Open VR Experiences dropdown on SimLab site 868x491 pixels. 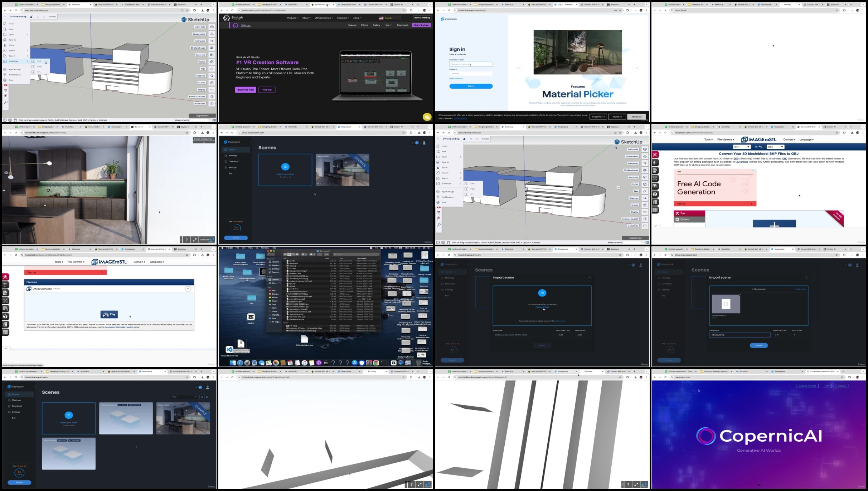324,18
